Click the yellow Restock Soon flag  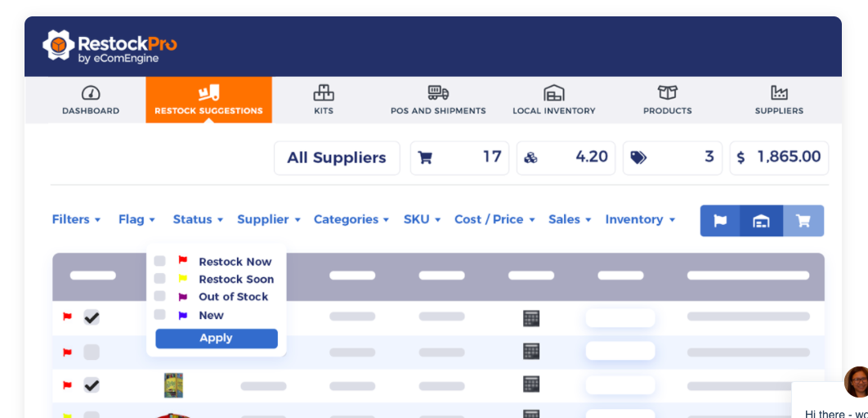(x=183, y=278)
